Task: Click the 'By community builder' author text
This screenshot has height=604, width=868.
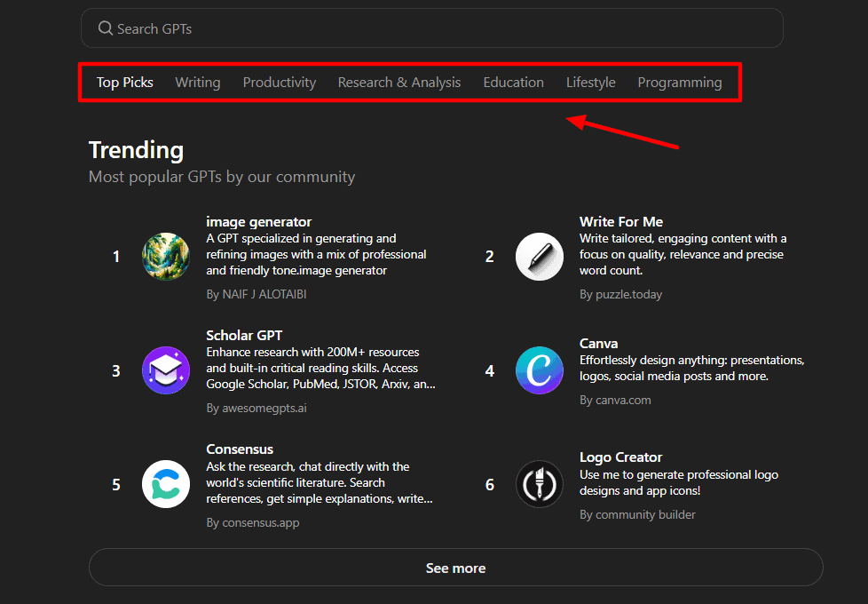Action: coord(637,515)
